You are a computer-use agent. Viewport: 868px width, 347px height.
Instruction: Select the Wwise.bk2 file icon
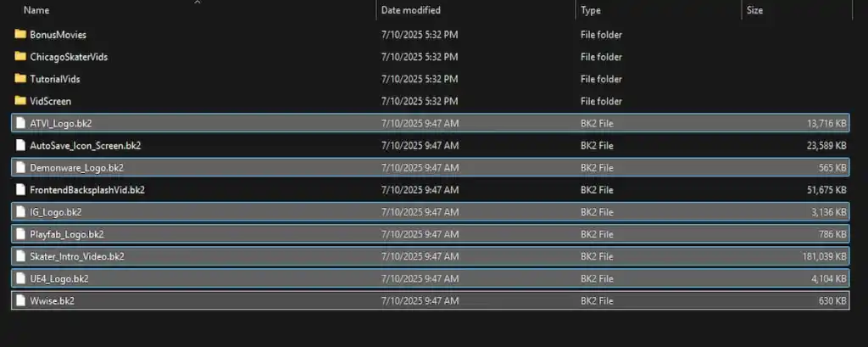tap(21, 300)
